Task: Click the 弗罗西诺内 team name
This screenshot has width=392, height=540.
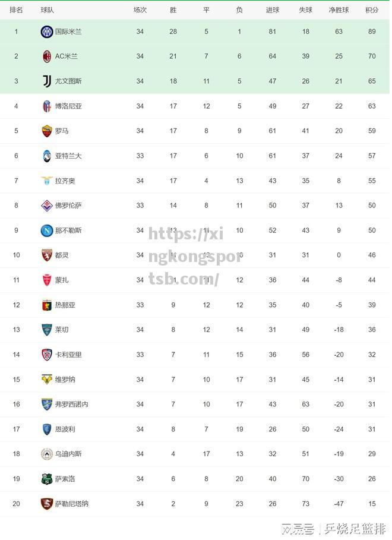Action: (x=72, y=405)
